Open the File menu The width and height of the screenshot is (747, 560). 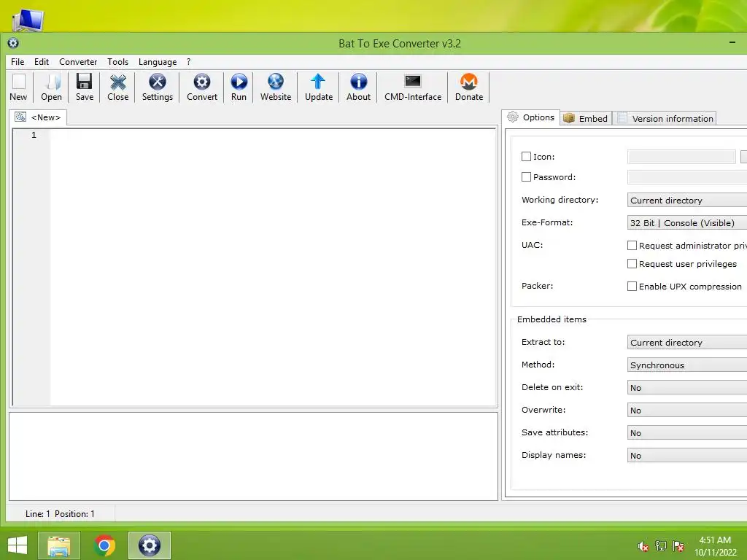[18, 62]
